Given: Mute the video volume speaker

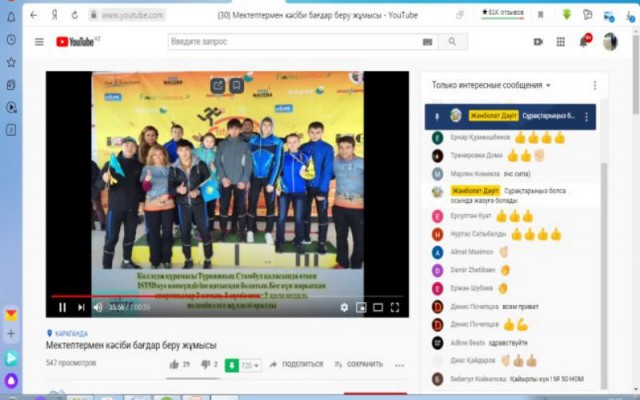Looking at the screenshot, I should click(98, 307).
